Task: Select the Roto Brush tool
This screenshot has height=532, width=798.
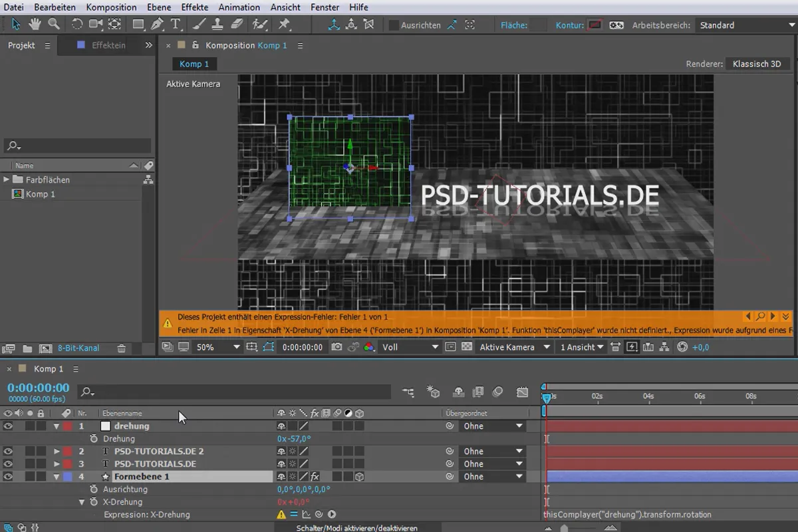Action: 260,25
